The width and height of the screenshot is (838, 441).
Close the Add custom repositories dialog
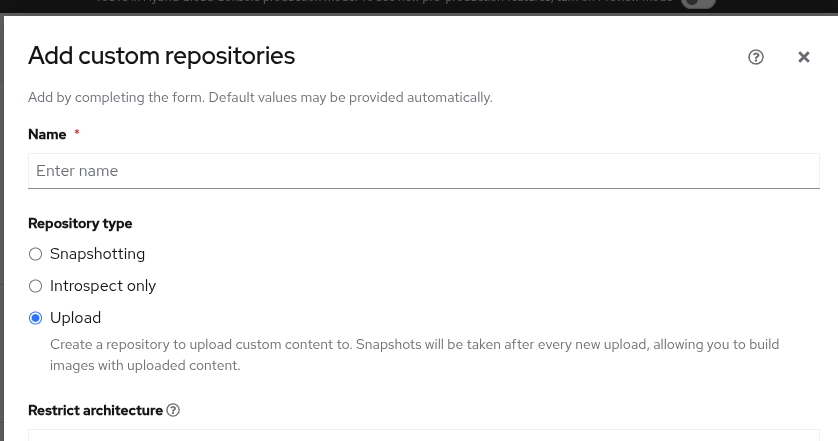click(804, 57)
